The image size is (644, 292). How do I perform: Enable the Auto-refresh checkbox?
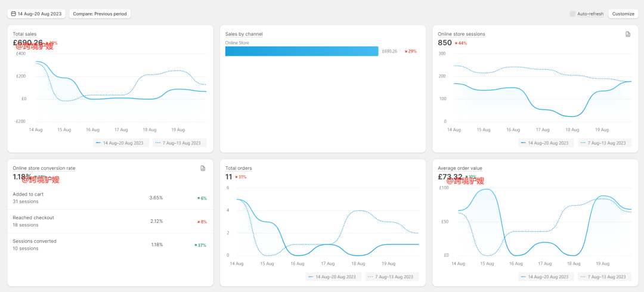(572, 14)
